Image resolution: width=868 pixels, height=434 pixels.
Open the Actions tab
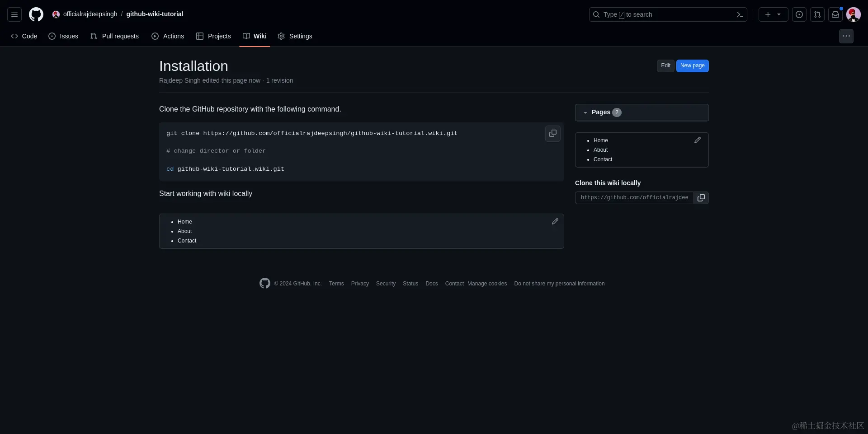click(x=168, y=36)
